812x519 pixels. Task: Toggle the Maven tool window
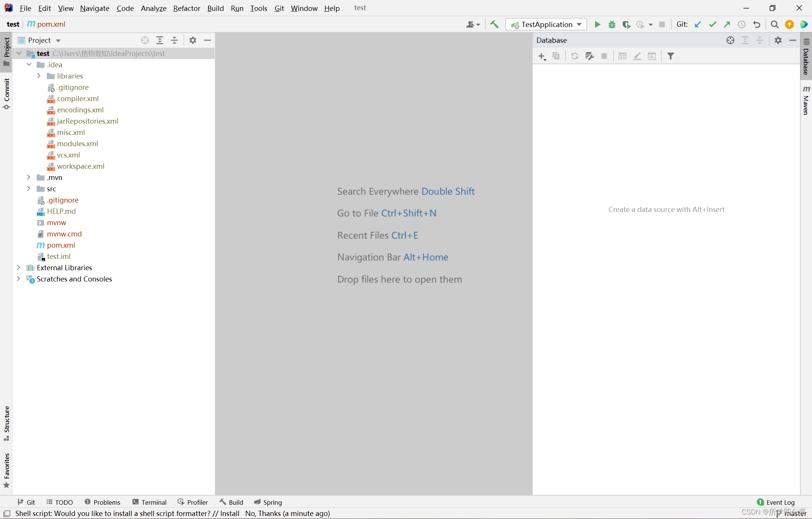806,101
